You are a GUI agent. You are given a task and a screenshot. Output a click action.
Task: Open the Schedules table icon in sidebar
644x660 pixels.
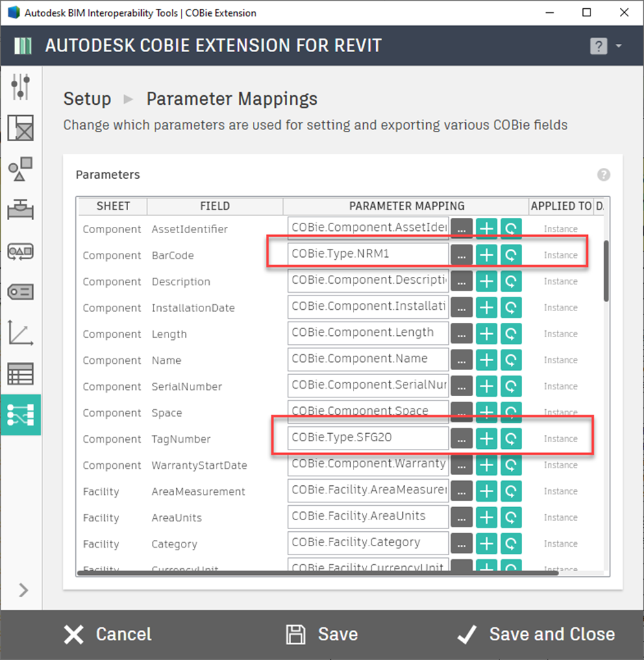21,374
